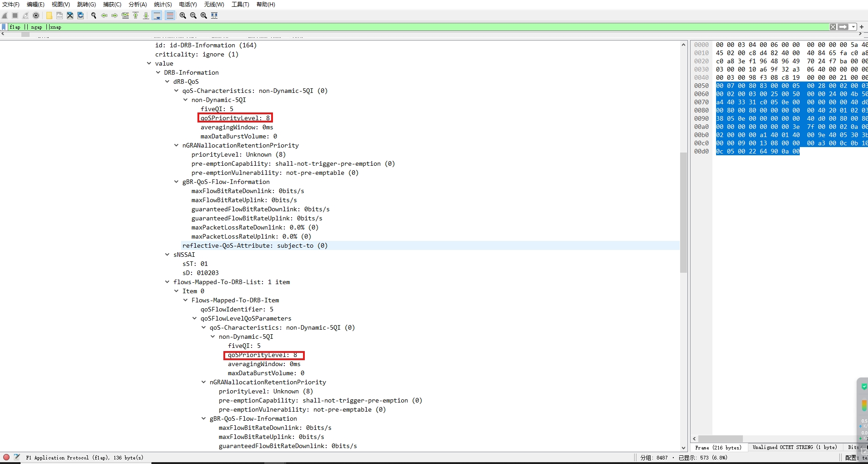Click the capture options gear icon

[36, 15]
